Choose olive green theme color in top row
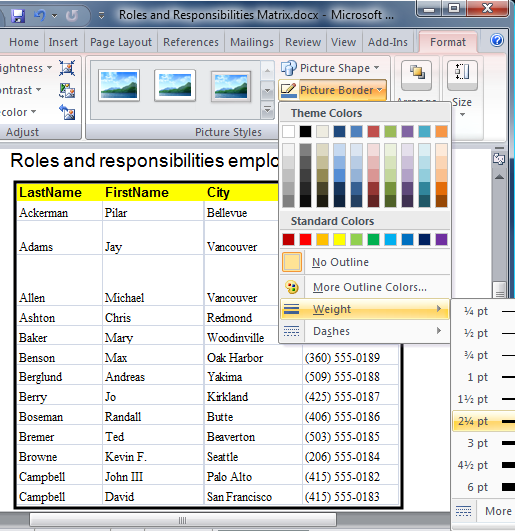Screen dimensions: 515x531 [390, 131]
